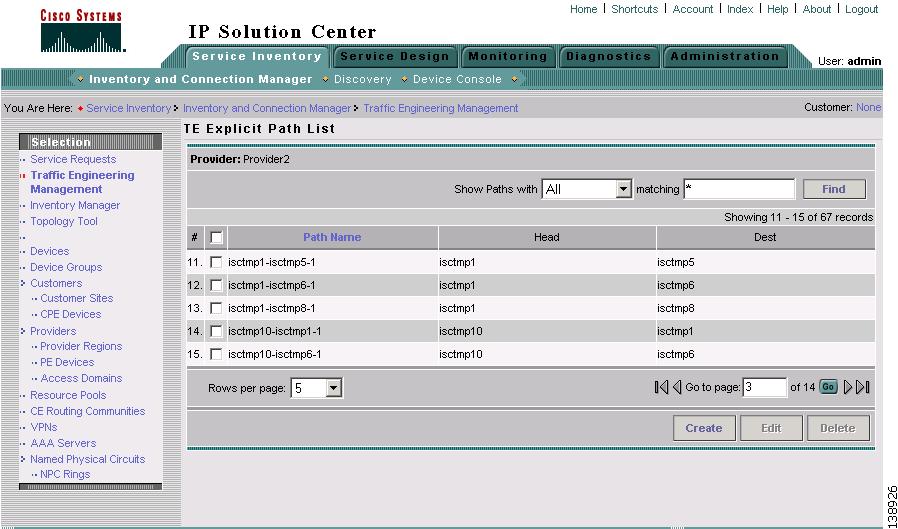898x529 pixels.
Task: Open Device Groups in sidebar
Action: 66,267
